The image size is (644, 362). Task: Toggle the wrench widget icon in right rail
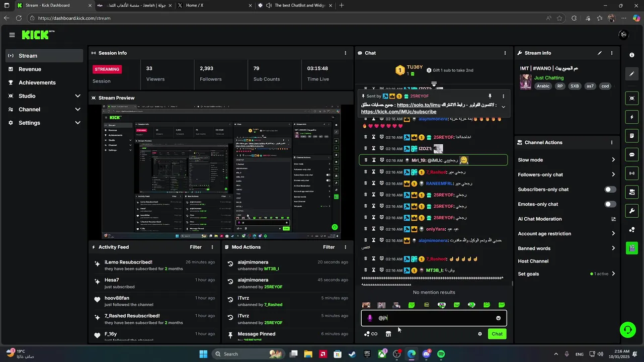tap(632, 211)
